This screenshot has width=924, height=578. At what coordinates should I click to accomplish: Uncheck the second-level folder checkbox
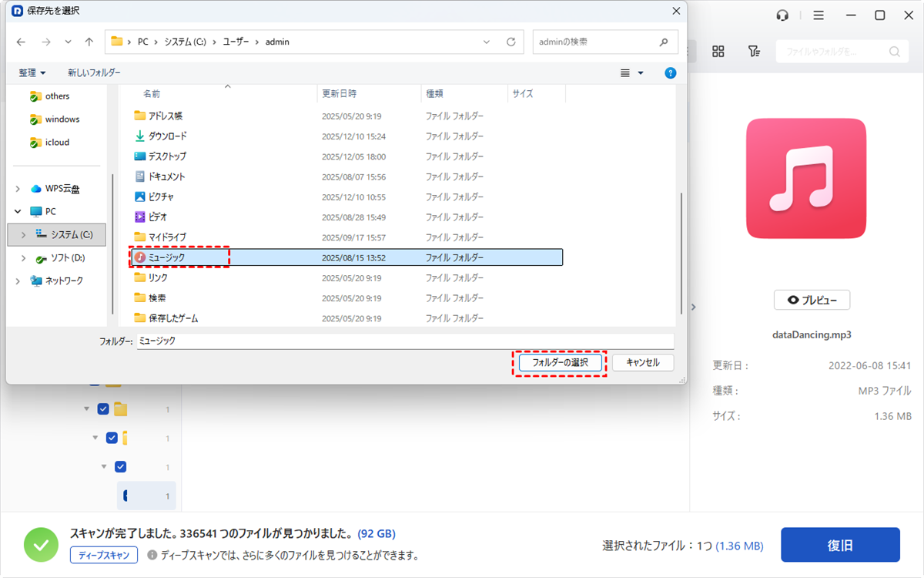[103, 409]
